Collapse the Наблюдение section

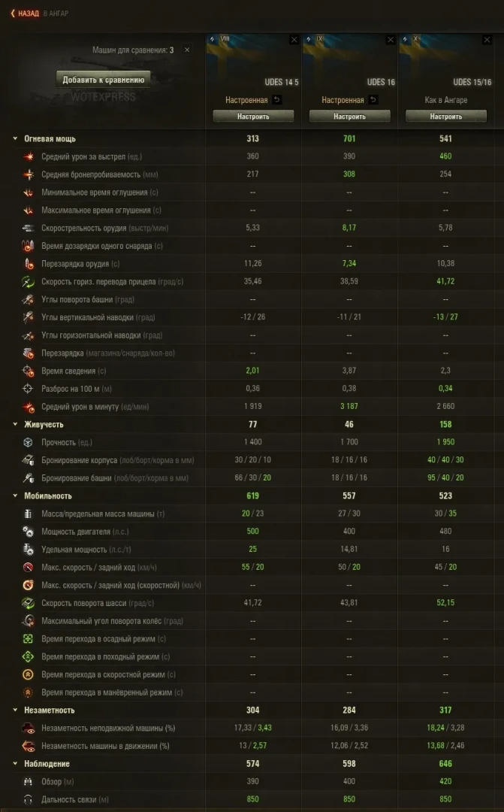click(x=15, y=764)
